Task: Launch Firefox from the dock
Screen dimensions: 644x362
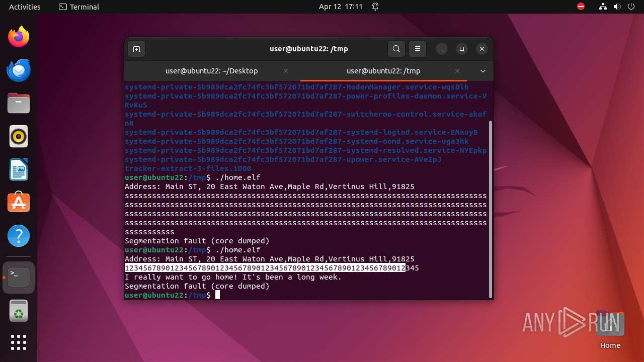Action: click(x=19, y=37)
